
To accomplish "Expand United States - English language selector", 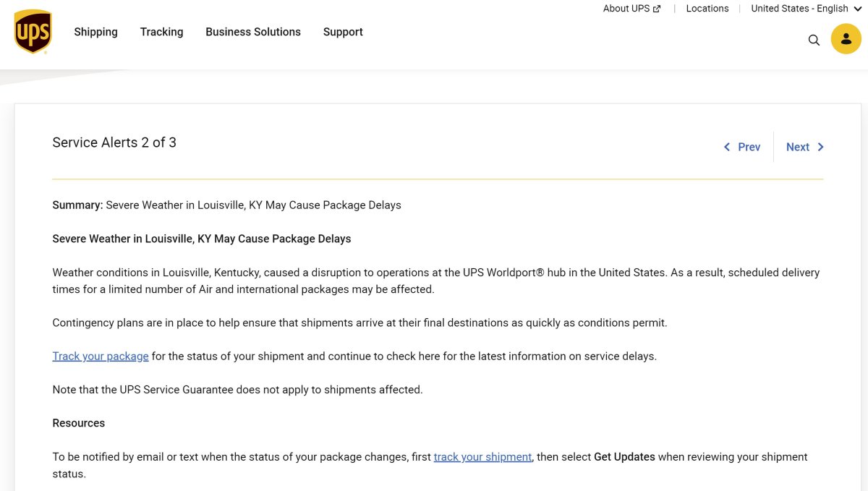I will [807, 9].
